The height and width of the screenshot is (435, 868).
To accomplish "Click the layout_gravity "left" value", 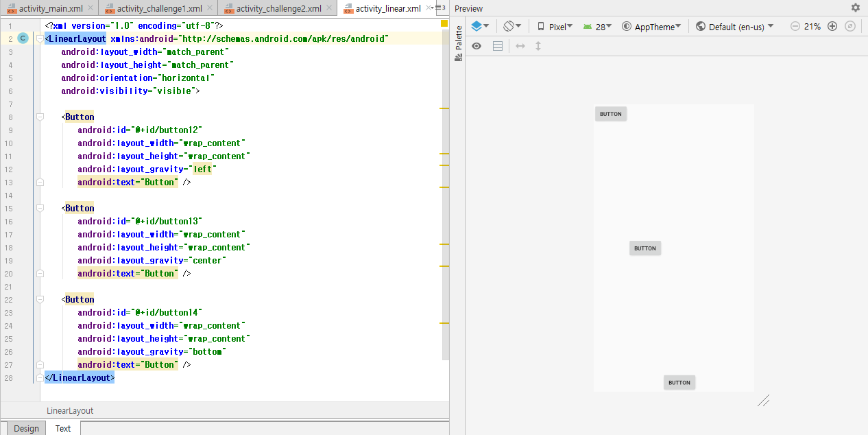I will click(204, 169).
